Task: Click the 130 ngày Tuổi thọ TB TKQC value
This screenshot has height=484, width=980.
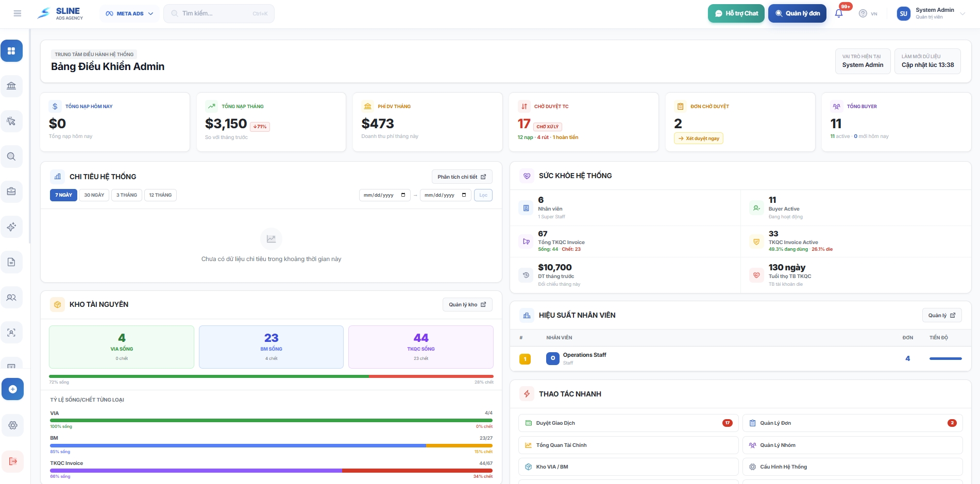Action: 787,267
